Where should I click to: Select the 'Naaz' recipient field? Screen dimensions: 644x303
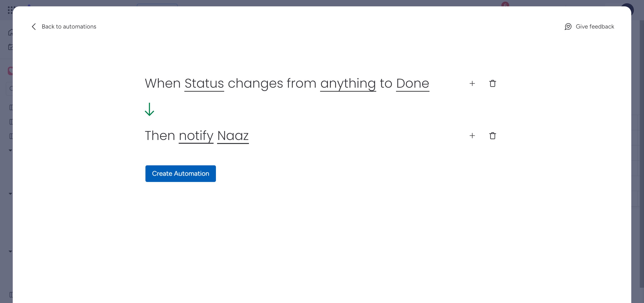click(233, 136)
